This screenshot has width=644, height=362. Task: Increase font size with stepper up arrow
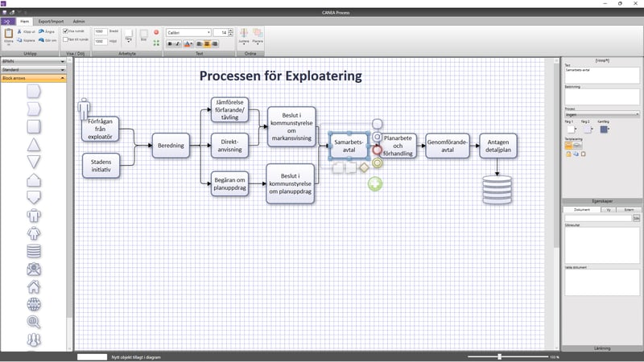click(x=230, y=31)
